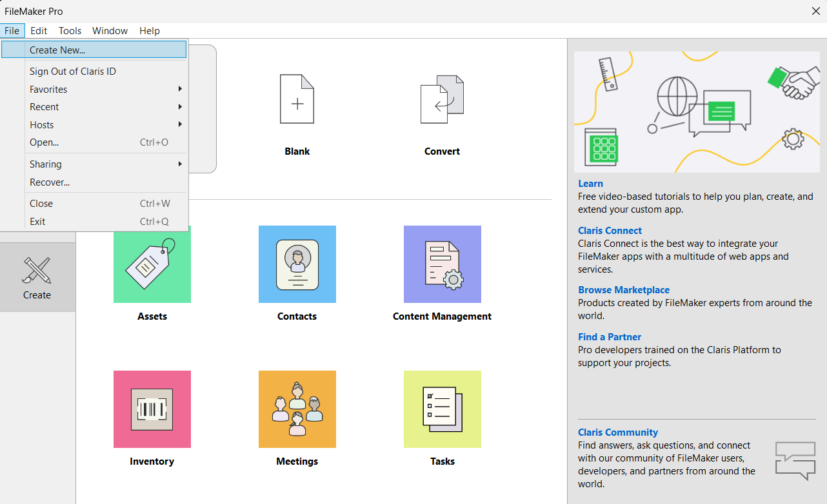
Task: Expand the Hosts submenu
Action: (x=94, y=124)
